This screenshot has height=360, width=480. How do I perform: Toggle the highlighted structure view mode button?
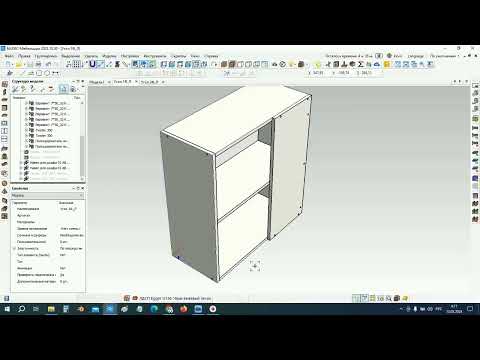click(63, 89)
